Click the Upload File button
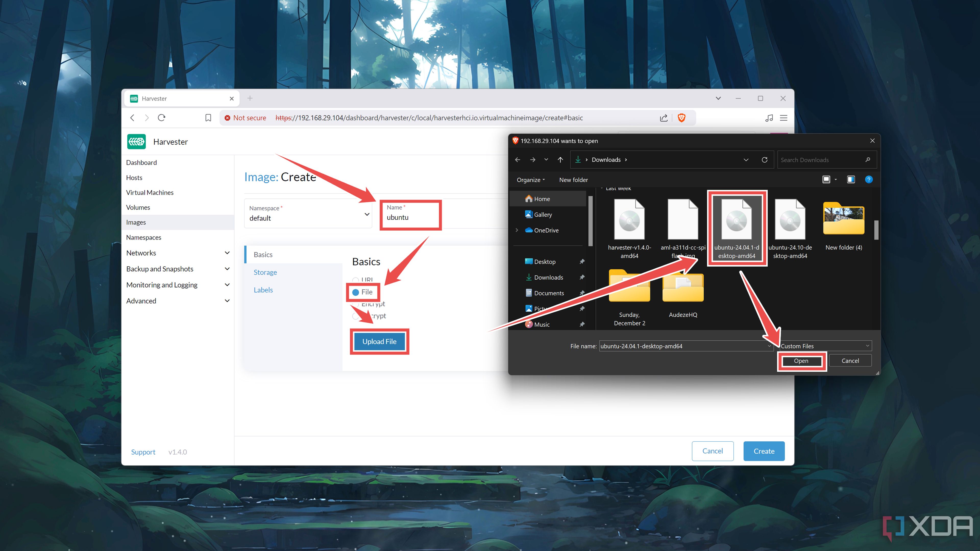 click(379, 342)
